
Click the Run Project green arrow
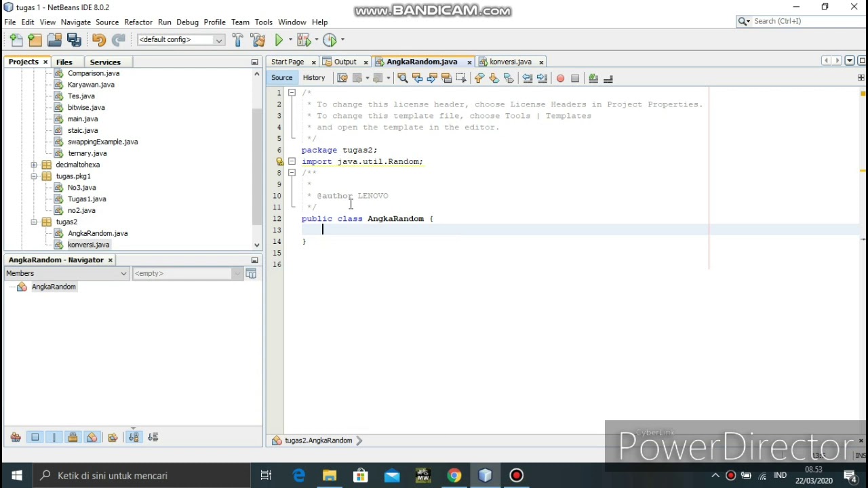click(279, 40)
